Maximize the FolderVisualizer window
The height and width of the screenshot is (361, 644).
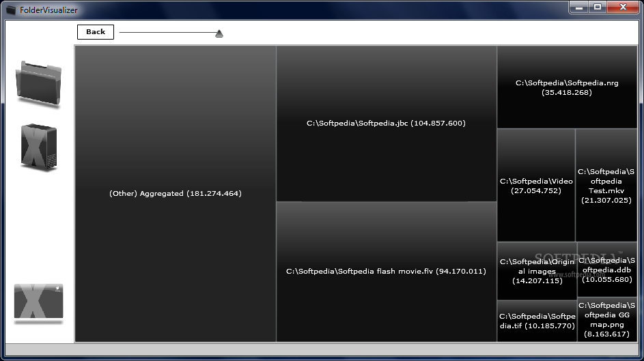[x=598, y=8]
